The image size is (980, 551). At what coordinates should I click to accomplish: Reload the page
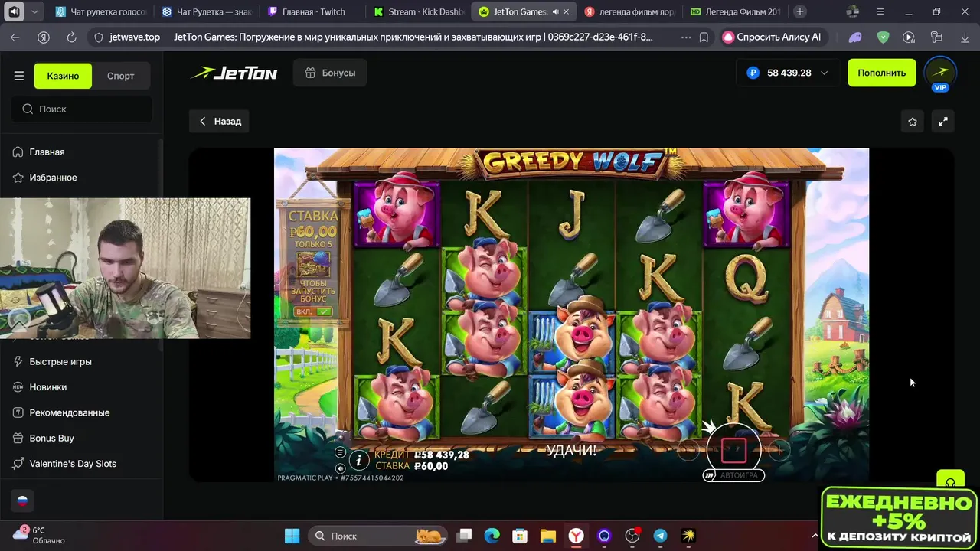point(71,37)
